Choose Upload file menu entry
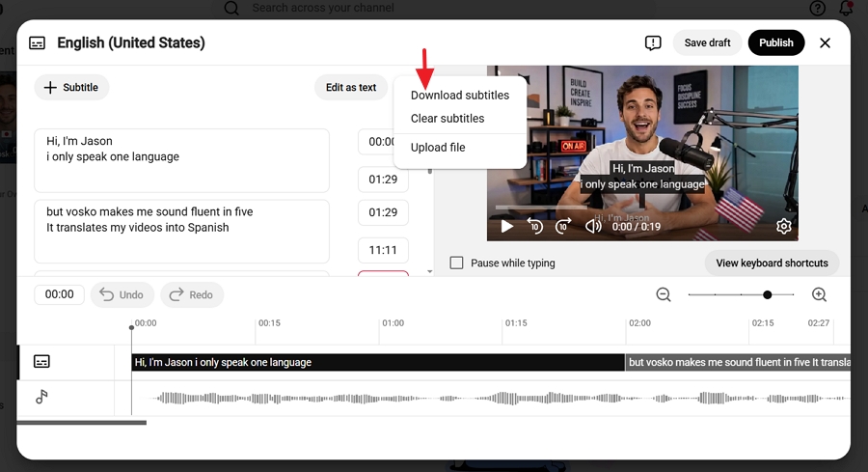The image size is (868, 472). click(x=438, y=148)
